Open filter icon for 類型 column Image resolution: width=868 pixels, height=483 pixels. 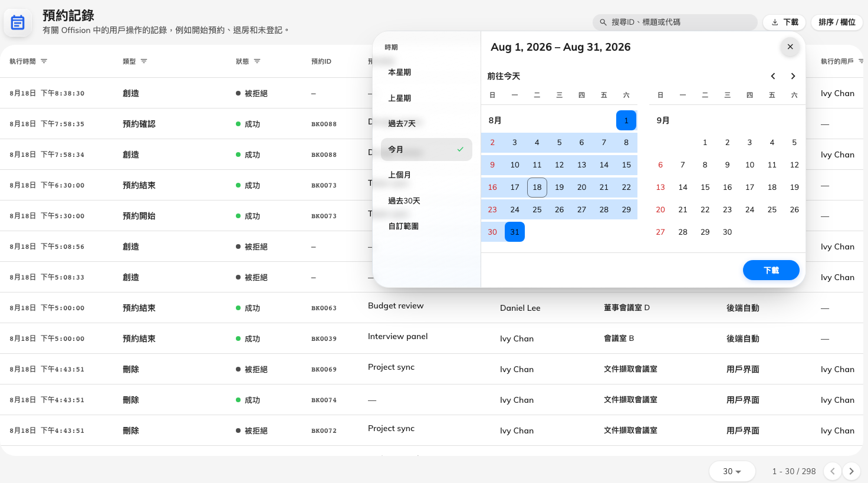click(x=144, y=61)
